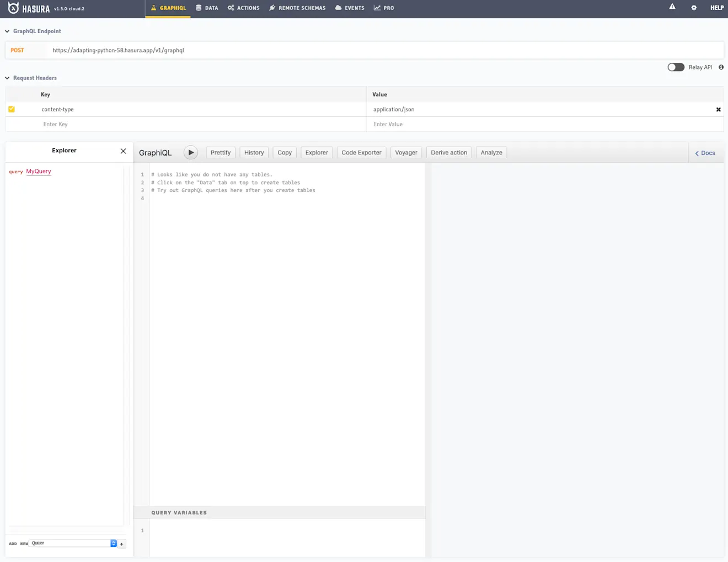Click the endpoint URL field
The width and height of the screenshot is (728, 562).
[385, 50]
